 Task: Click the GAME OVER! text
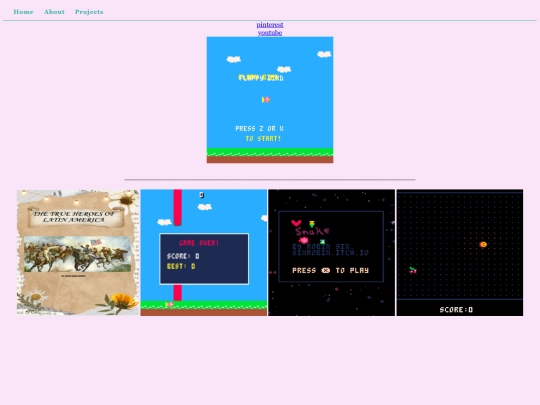click(199, 243)
